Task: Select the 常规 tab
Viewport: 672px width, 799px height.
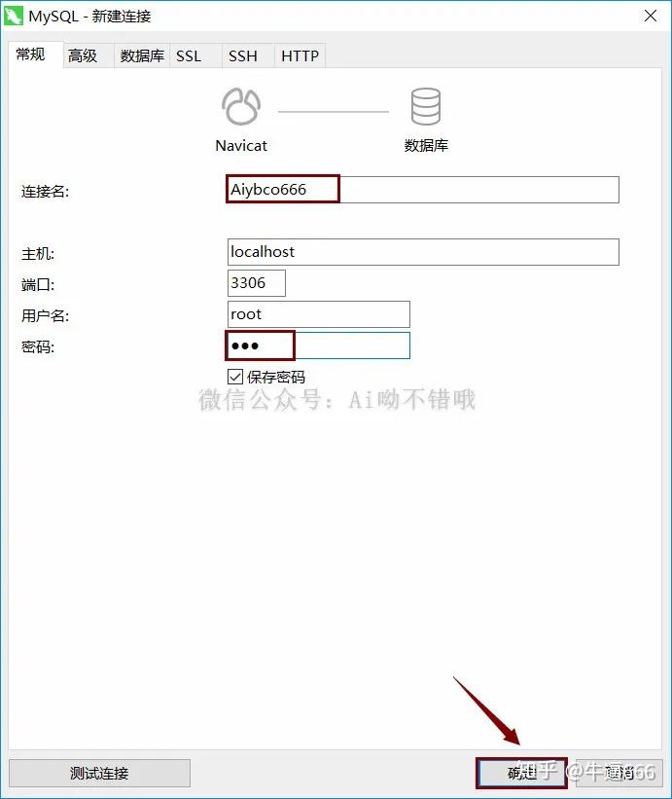Action: (x=30, y=54)
